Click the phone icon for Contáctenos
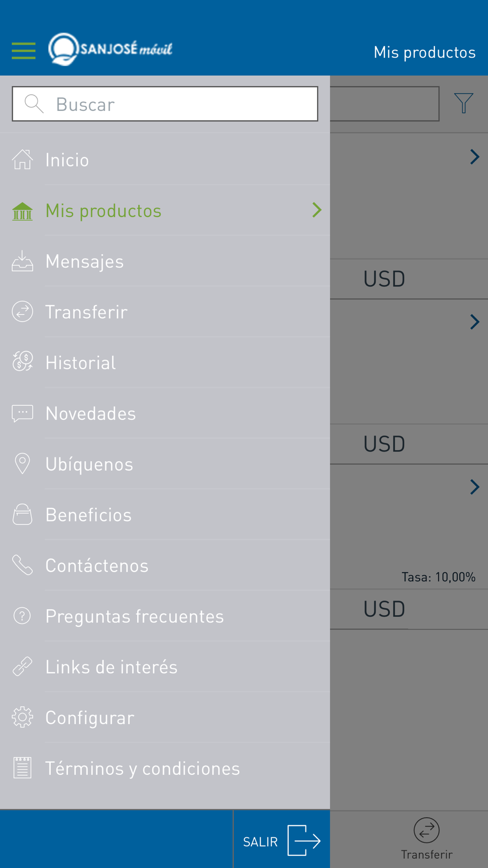The image size is (488, 868). 22,565
